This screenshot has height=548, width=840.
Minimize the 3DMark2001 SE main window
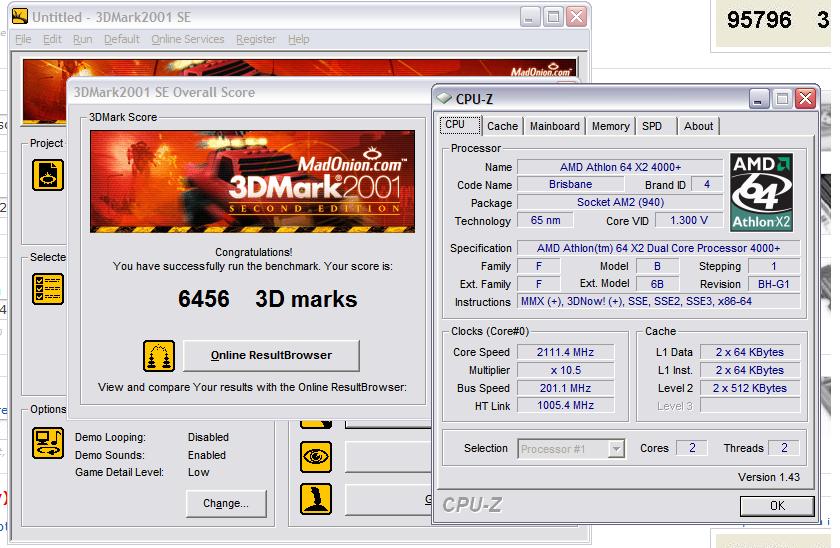pos(529,17)
